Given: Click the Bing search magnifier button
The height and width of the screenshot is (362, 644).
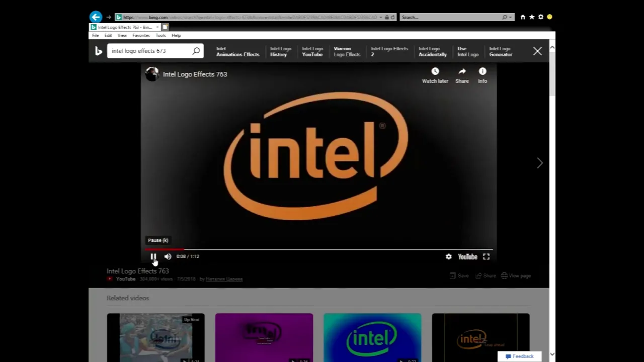Looking at the screenshot, I should (196, 51).
